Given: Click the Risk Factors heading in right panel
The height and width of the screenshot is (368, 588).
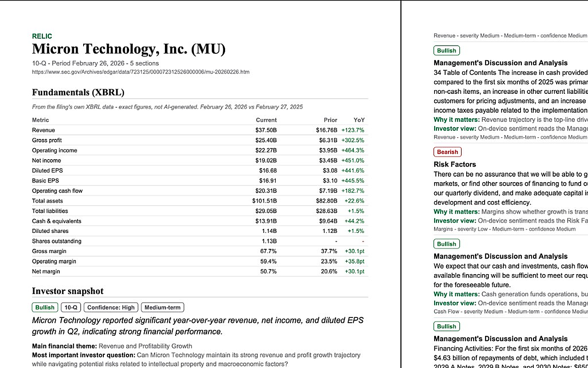Looking at the screenshot, I should click(x=455, y=164).
